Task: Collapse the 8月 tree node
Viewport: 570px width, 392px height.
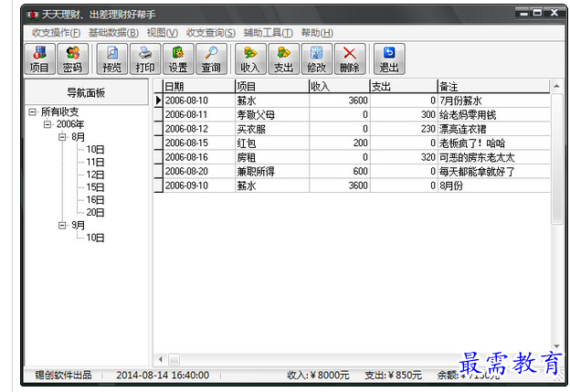Action: (x=62, y=137)
